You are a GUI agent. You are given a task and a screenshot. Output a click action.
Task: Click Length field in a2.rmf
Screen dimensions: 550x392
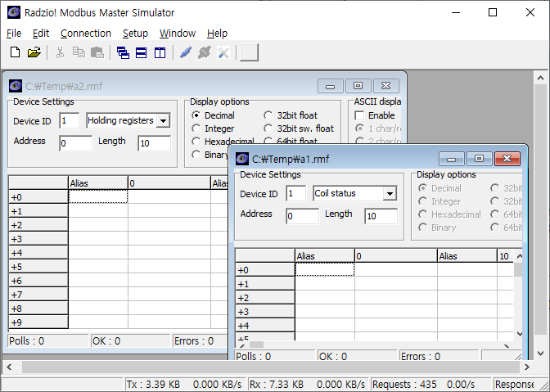[x=155, y=143]
